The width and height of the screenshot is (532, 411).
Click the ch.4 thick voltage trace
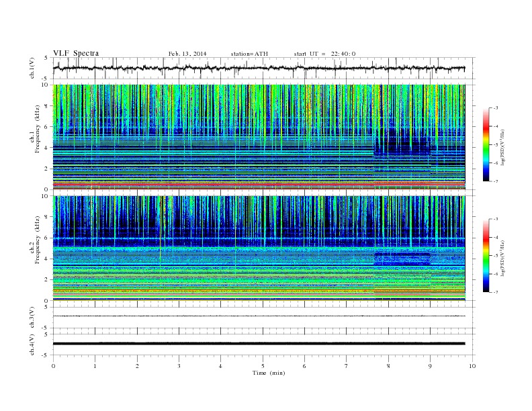click(259, 344)
